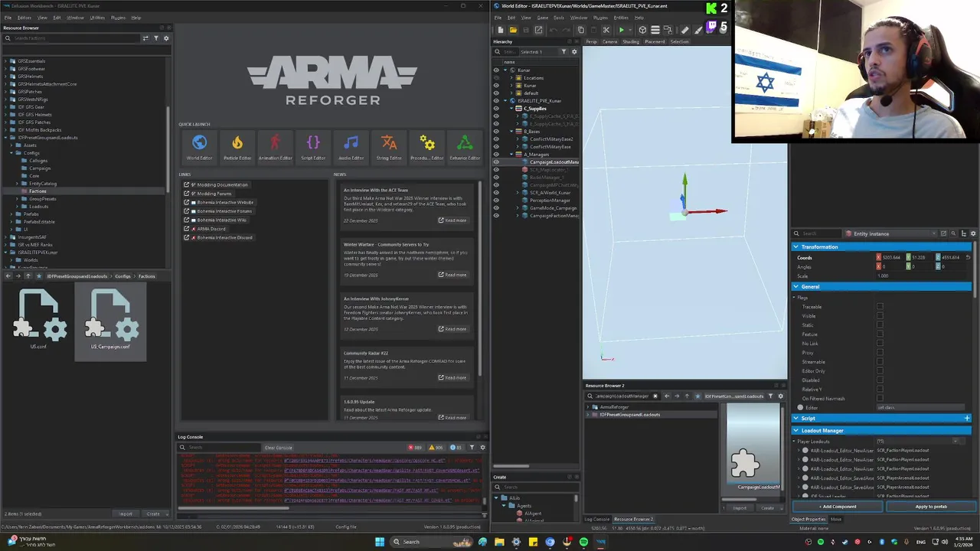Toggle the Static flag checkbox

click(x=880, y=325)
